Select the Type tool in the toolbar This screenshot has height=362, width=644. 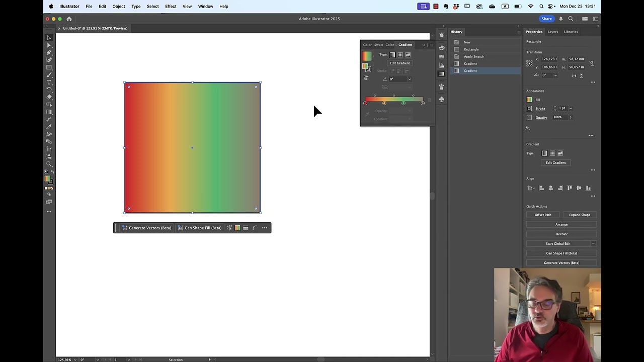point(49,82)
